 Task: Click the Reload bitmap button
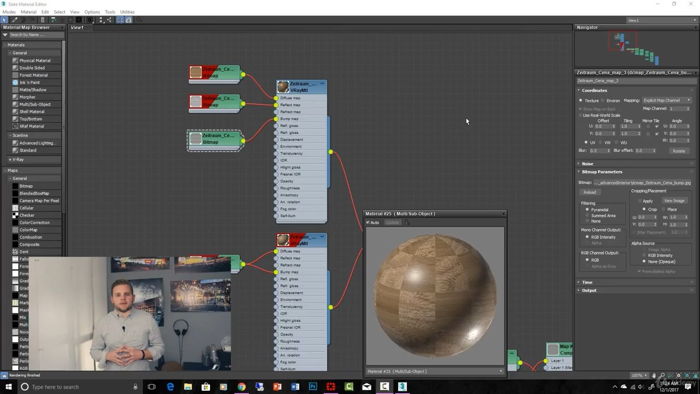tap(590, 192)
